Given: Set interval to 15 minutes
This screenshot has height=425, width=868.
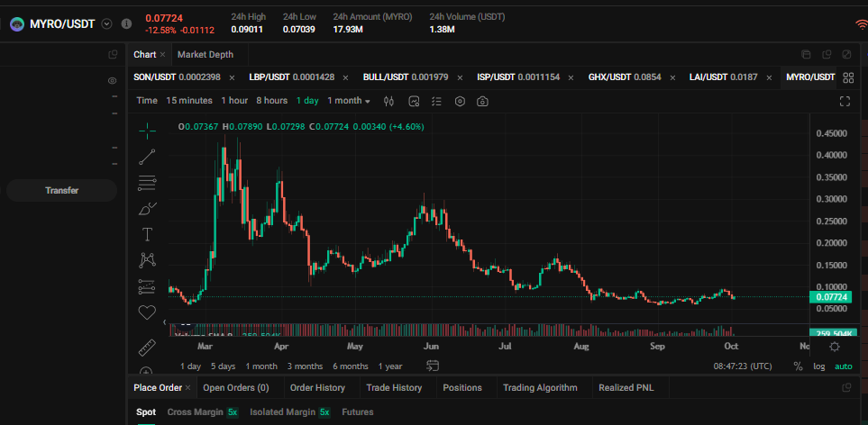Looking at the screenshot, I should [189, 101].
